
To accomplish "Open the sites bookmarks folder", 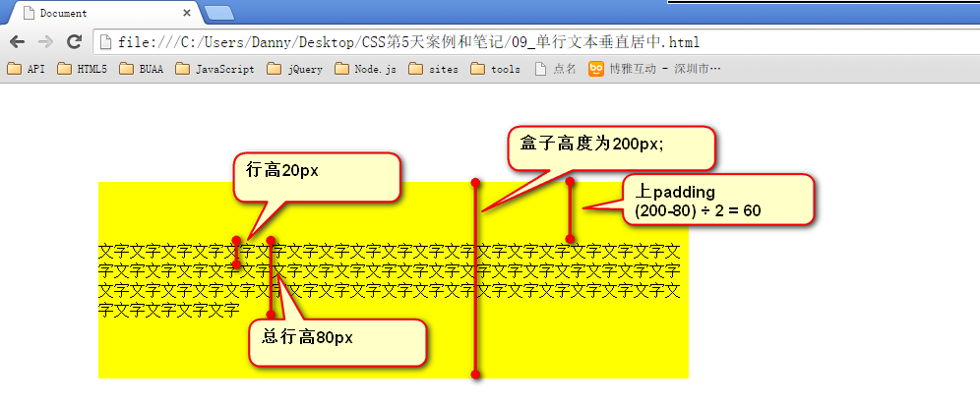I will coord(433,70).
